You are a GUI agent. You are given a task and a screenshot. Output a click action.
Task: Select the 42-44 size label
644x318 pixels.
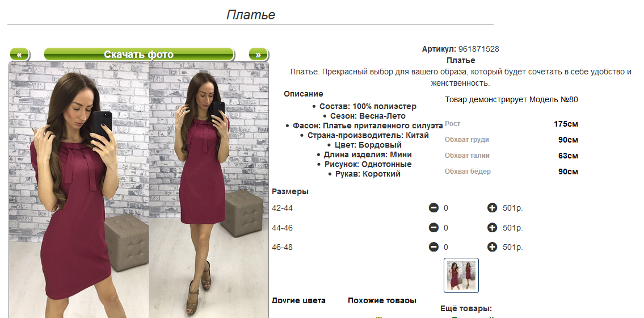point(283,208)
